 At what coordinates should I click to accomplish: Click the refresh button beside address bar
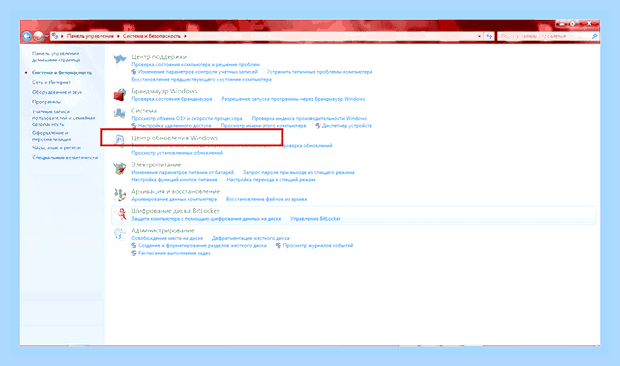489,36
